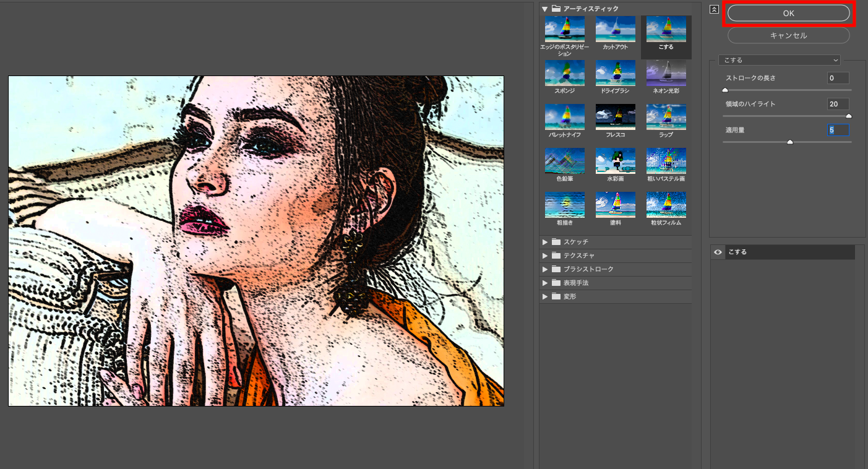Image resolution: width=868 pixels, height=469 pixels.
Task: Select the カットアウト filter thumbnail
Action: point(615,30)
